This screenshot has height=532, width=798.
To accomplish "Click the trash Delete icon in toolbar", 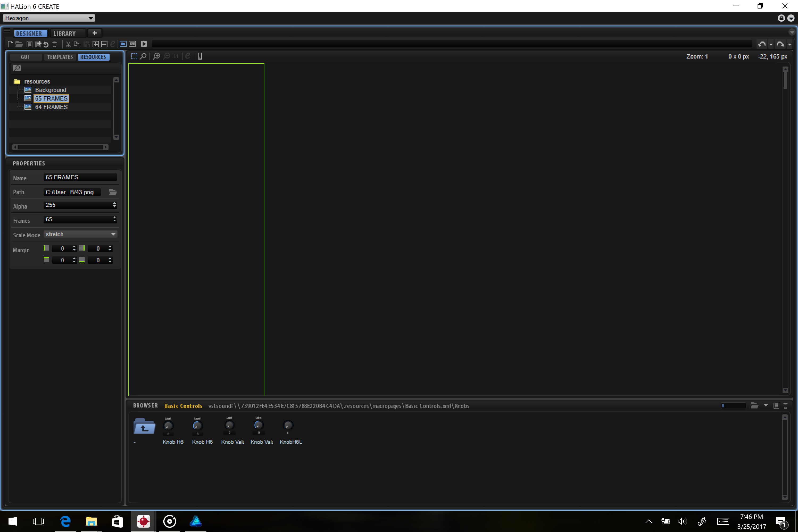I will point(55,44).
